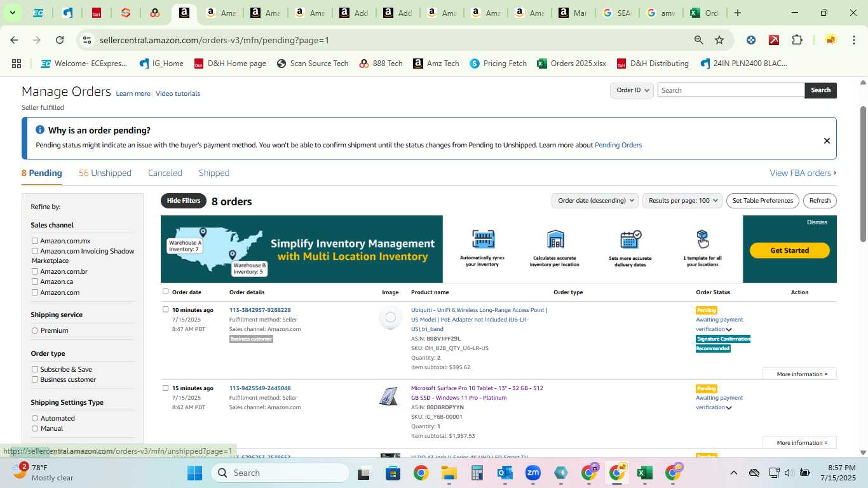Close the 'Why is an order pending' banner
The width and height of the screenshot is (868, 488).
point(827,140)
